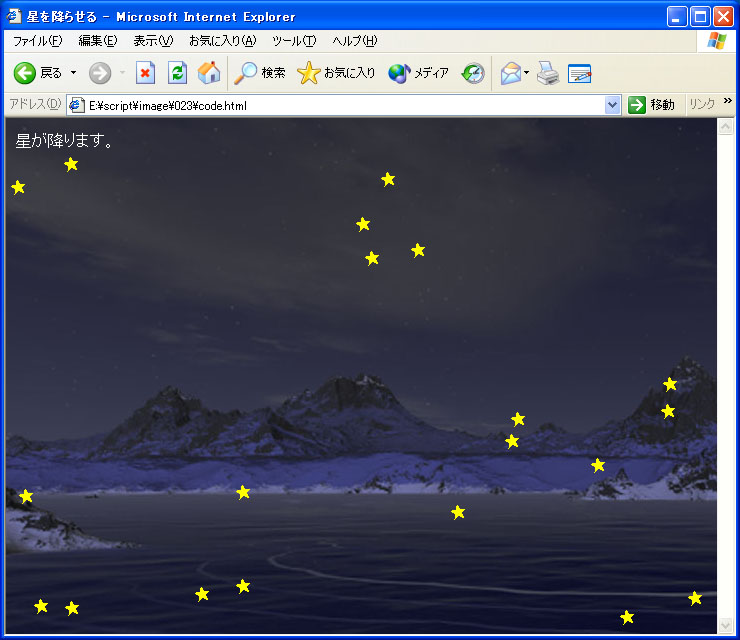
Task: Click the address bar URL field
Action: click(345, 105)
